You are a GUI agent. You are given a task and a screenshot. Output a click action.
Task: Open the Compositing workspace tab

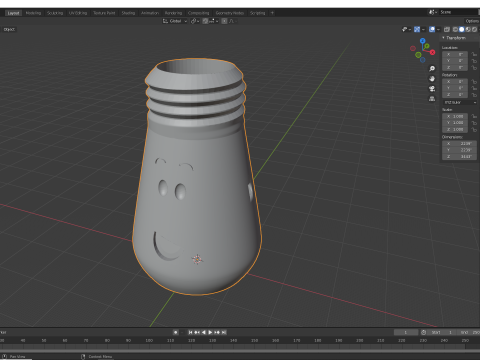pos(199,13)
